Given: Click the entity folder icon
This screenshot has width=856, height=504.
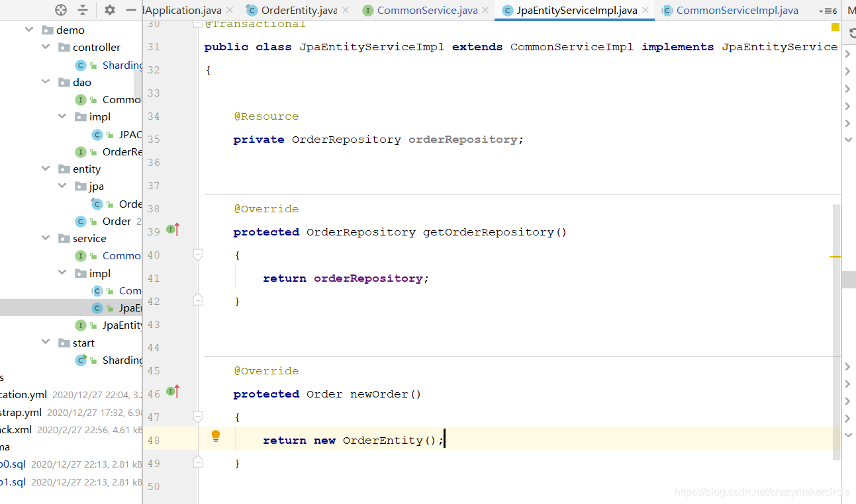Looking at the screenshot, I should [64, 169].
